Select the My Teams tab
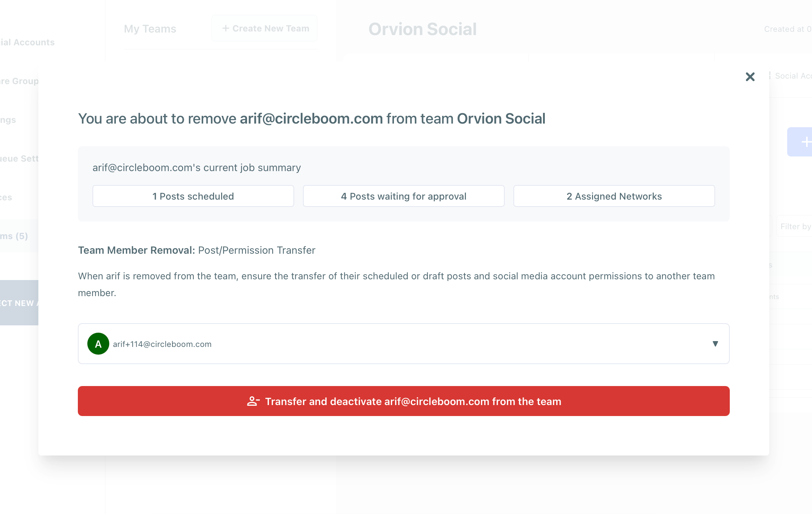Screen dimensions: 812x514 tap(150, 29)
